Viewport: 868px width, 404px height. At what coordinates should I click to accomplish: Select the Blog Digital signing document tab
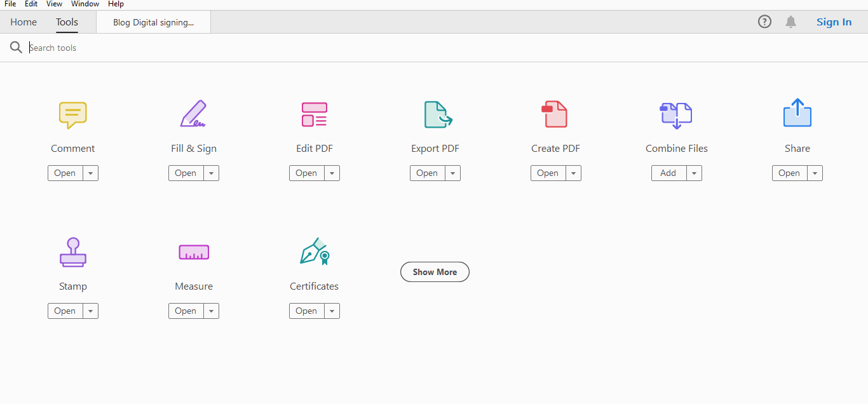[x=153, y=22]
